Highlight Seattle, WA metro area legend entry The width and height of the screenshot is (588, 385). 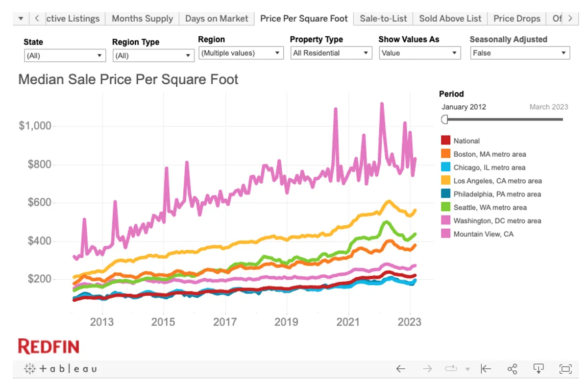(x=490, y=207)
